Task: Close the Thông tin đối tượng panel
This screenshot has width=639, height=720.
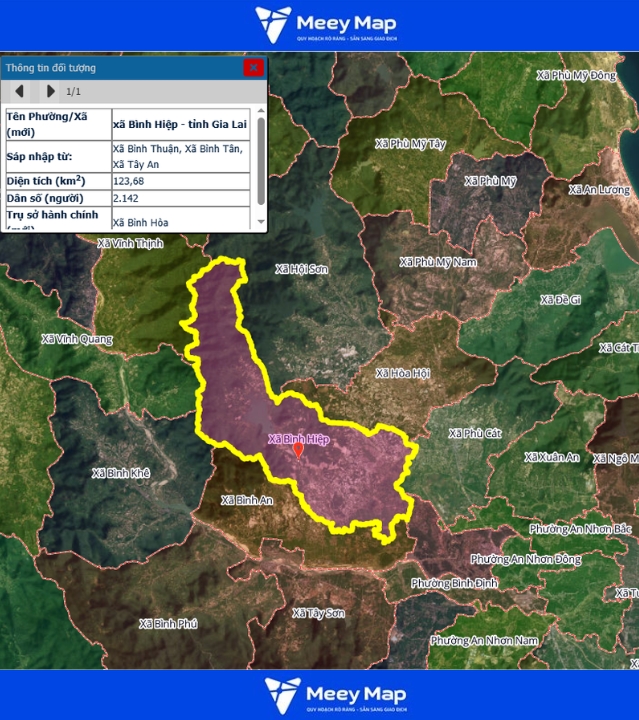Action: (x=254, y=68)
